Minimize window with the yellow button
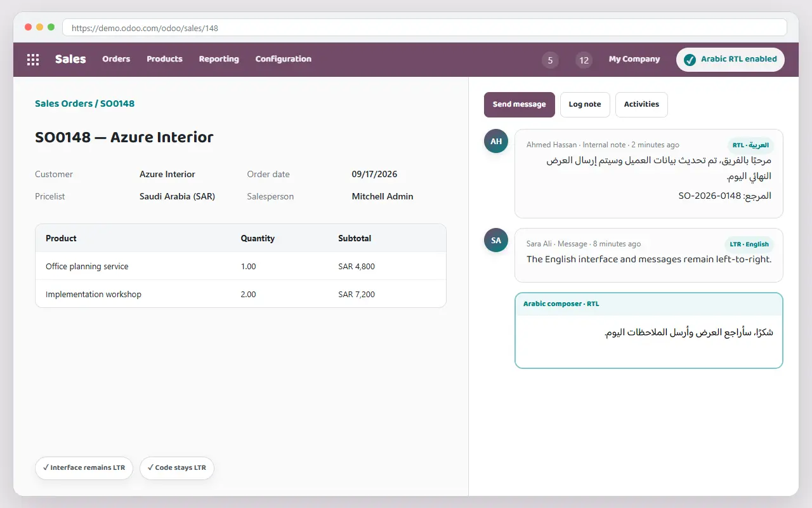The width and height of the screenshot is (812, 508). click(x=39, y=27)
